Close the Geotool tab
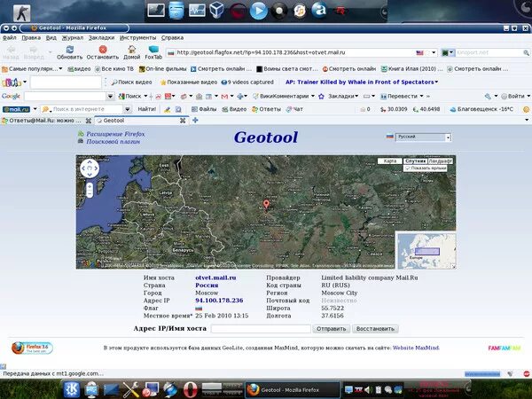 183,121
